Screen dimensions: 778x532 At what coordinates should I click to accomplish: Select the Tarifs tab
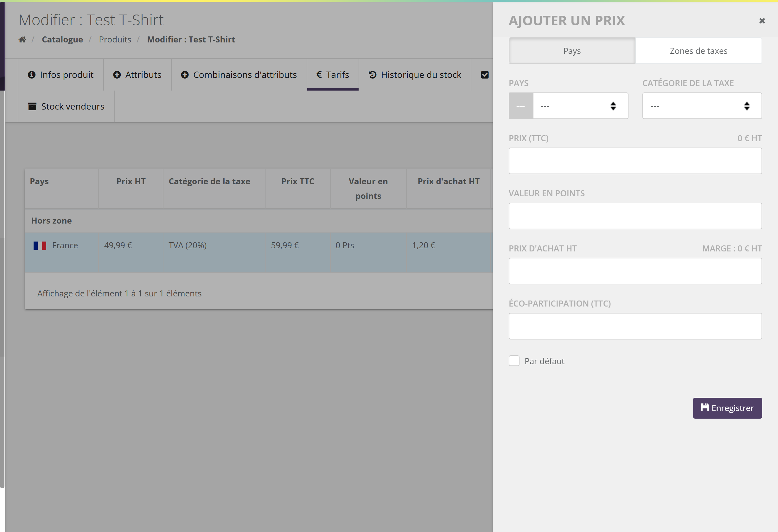[x=333, y=75]
